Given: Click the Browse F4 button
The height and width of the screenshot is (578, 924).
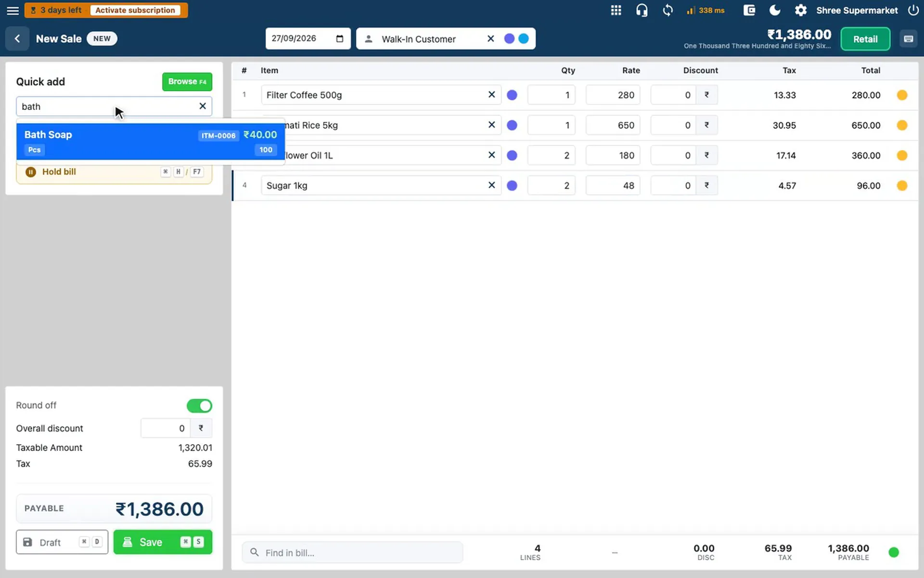Looking at the screenshot, I should (187, 81).
